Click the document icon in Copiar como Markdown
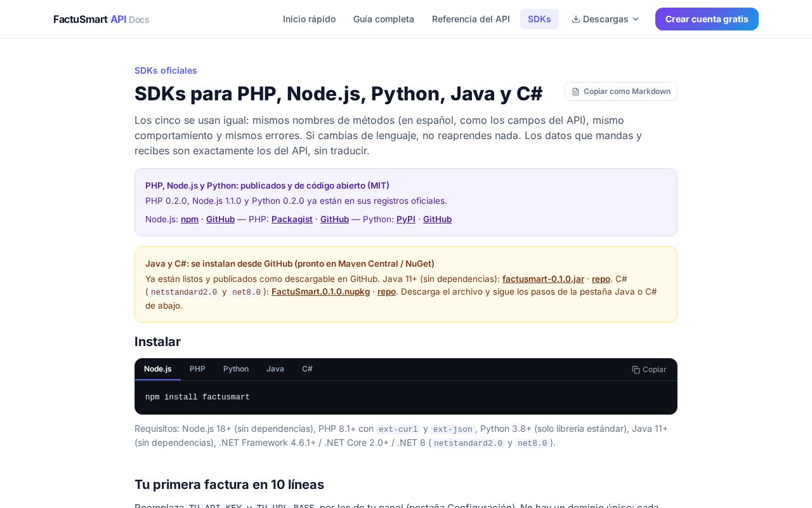Viewport: 812px width, 508px height. coord(575,91)
